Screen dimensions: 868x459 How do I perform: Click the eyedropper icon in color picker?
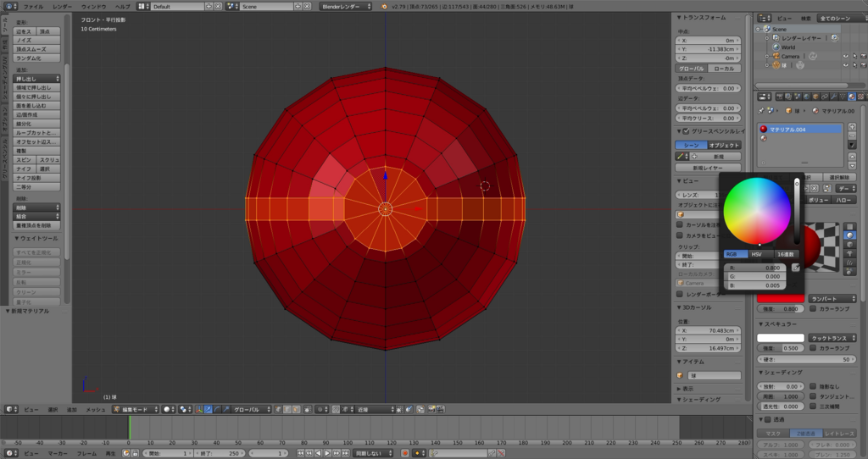click(795, 268)
